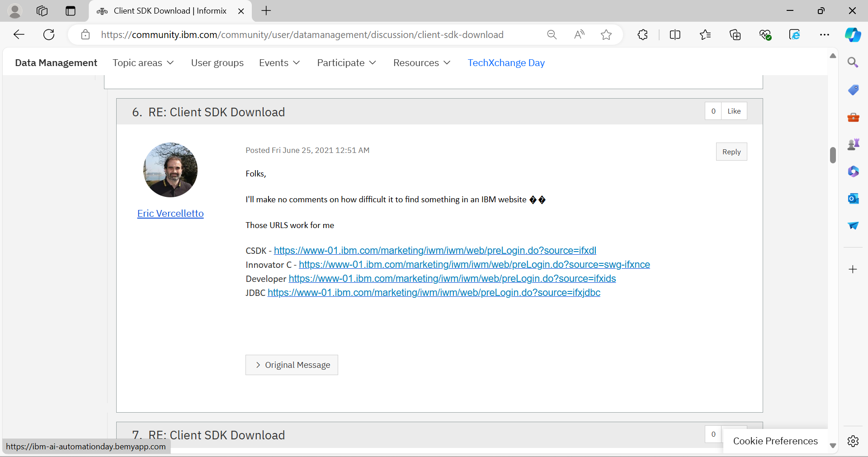Viewport: 868px width, 457px height.
Task: Open sidebar Shopping tag icon
Action: [853, 90]
